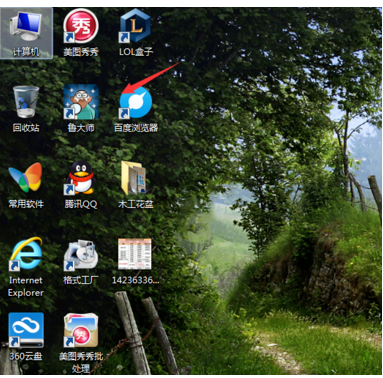
Task: Click the 360云盘 cloud drive icon
Action: [x=26, y=330]
